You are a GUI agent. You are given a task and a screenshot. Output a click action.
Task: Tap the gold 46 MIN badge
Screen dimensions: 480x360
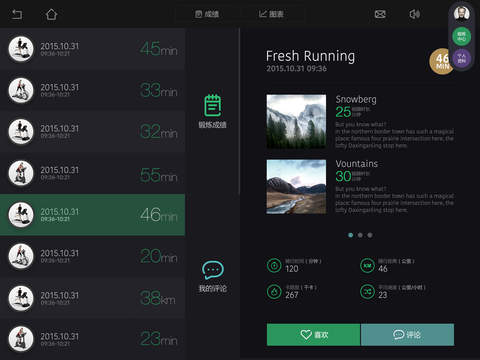441,61
